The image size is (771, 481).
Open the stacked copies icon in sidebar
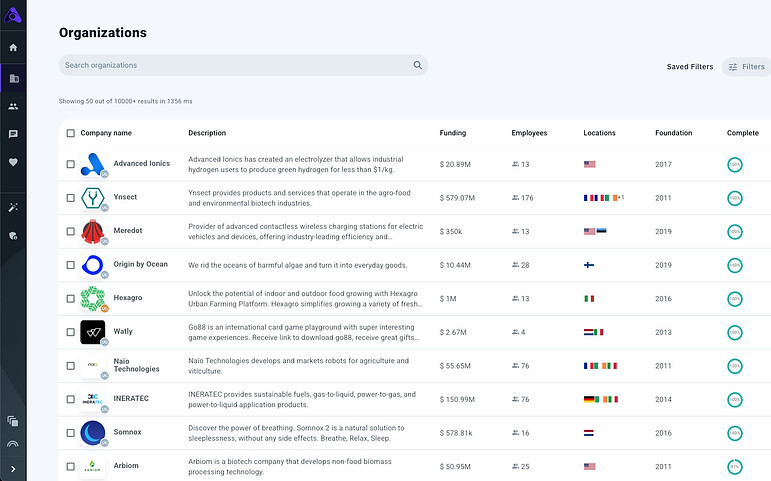(13, 421)
